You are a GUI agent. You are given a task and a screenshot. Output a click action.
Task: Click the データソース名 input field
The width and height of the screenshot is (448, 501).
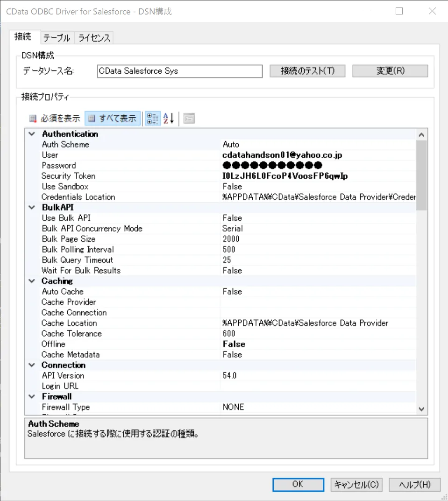point(180,71)
